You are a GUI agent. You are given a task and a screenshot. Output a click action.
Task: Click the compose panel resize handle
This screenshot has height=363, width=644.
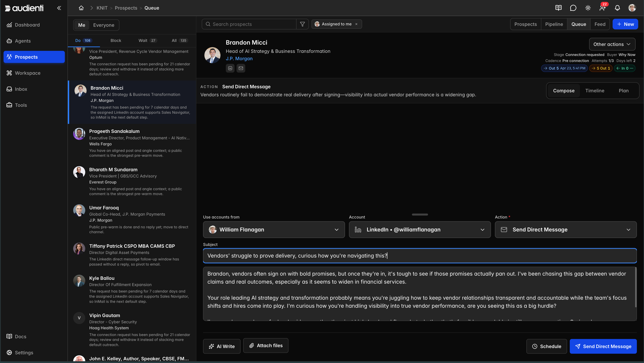[x=420, y=214]
